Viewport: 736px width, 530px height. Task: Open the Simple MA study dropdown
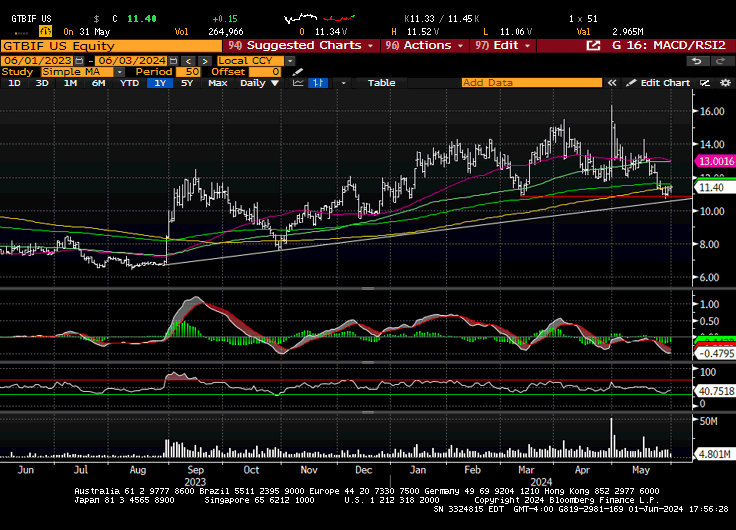point(120,72)
